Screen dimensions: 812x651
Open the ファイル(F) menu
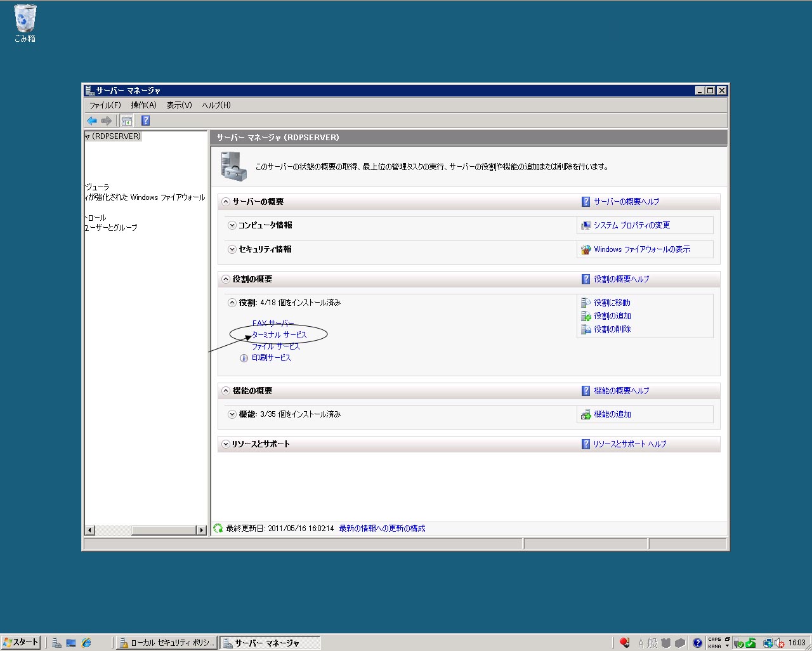coord(105,105)
